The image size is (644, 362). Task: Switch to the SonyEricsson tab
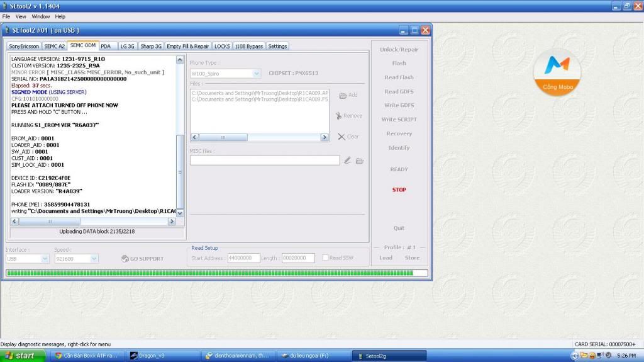tap(24, 47)
